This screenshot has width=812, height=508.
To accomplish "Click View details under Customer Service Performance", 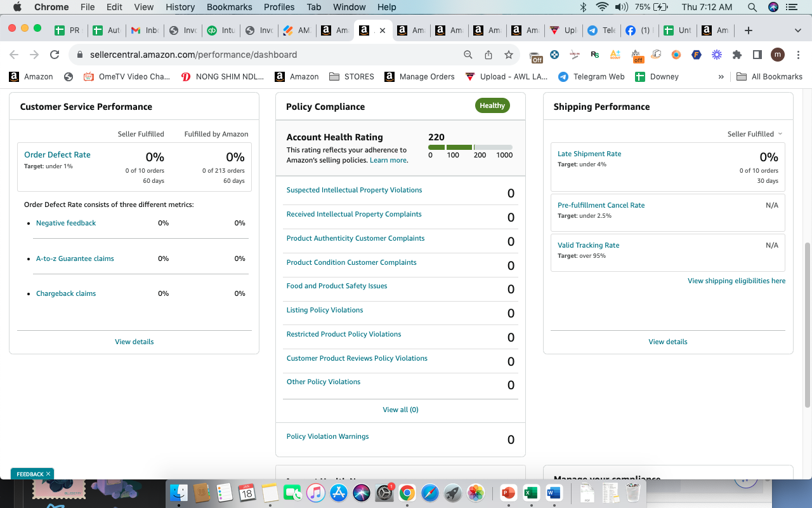I will coord(134,342).
